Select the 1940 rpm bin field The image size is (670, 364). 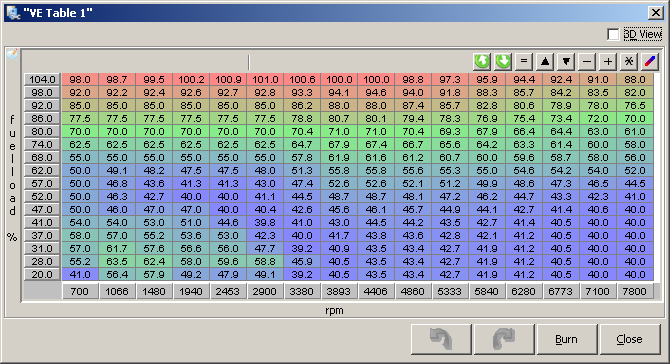tap(191, 291)
